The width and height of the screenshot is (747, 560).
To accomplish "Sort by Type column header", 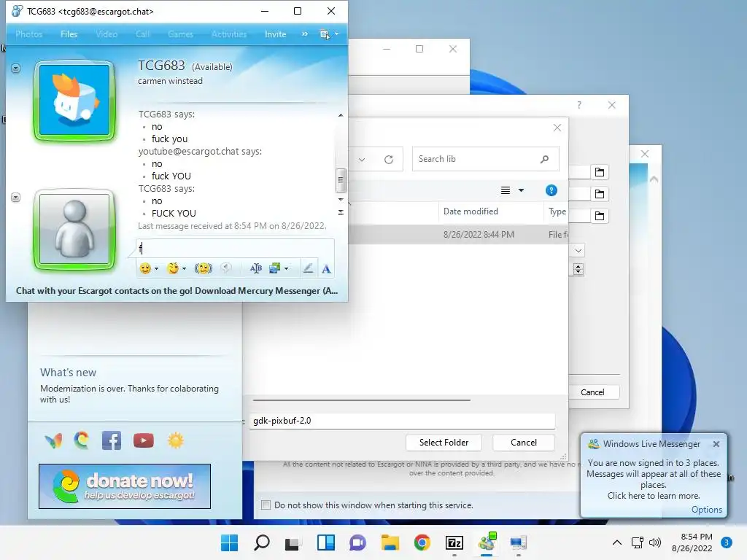I will coord(557,211).
